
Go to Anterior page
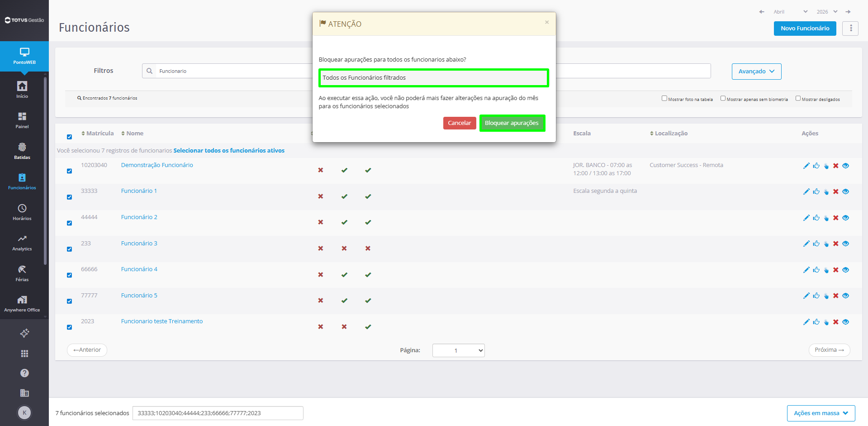87,350
